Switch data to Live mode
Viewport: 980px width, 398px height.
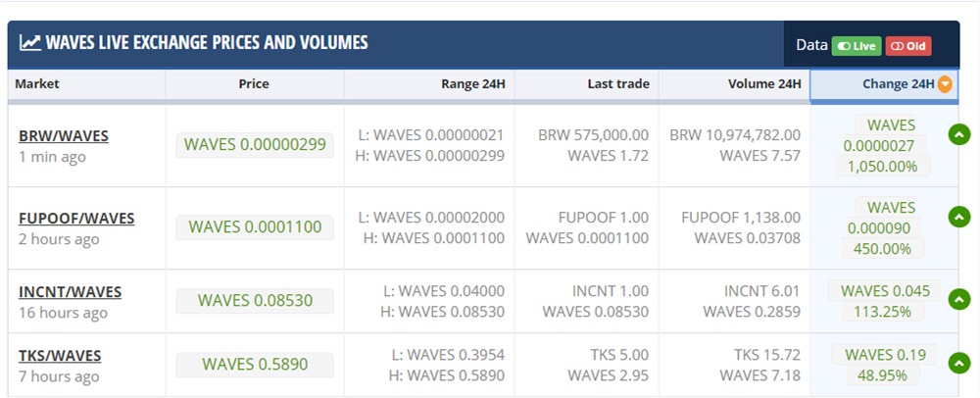point(857,46)
